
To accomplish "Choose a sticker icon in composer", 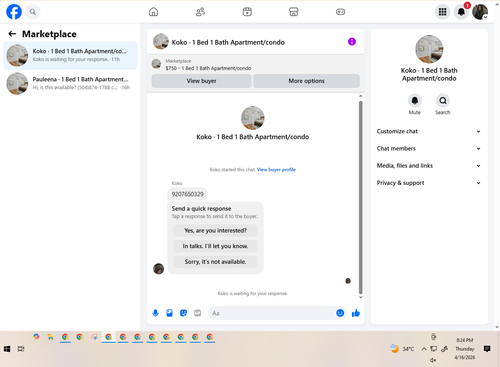I will coord(183,313).
